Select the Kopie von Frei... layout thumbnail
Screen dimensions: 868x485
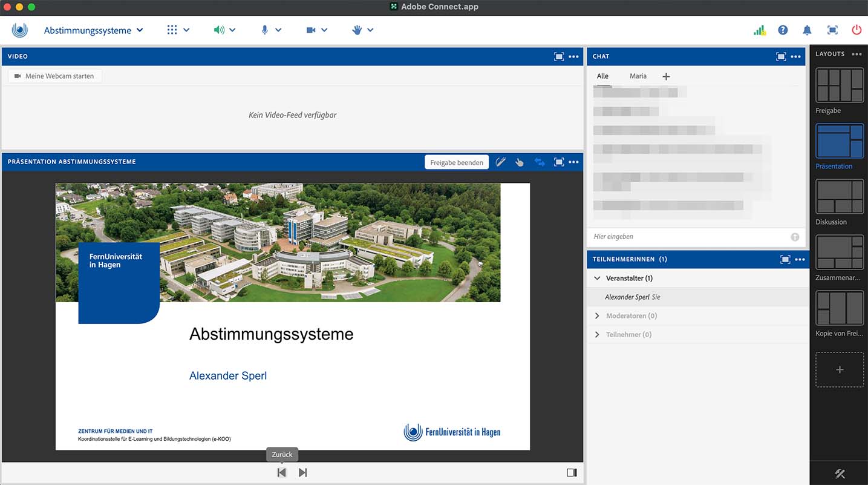point(840,308)
